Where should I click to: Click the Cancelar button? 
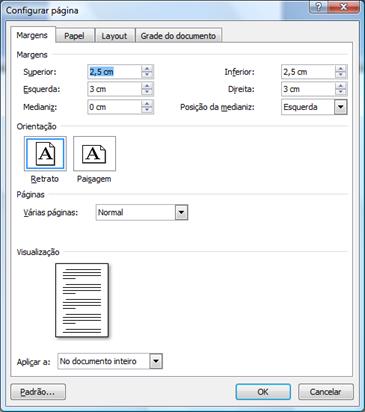coord(326,392)
